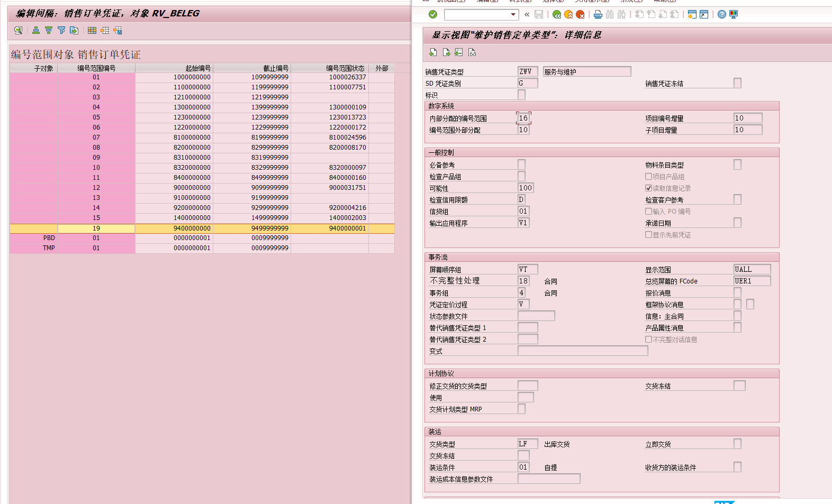Choose the select-layout icon in interval toolbar
The height and width of the screenshot is (504, 832).
click(x=105, y=31)
